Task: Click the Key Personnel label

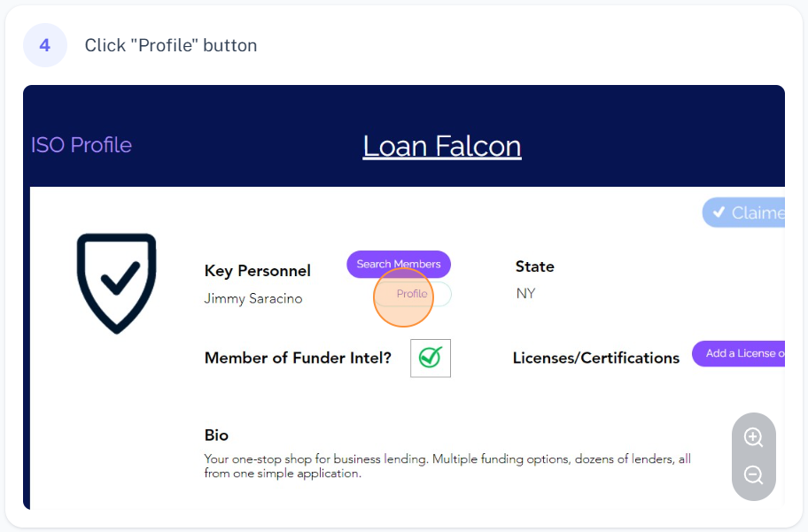Action: [x=257, y=271]
